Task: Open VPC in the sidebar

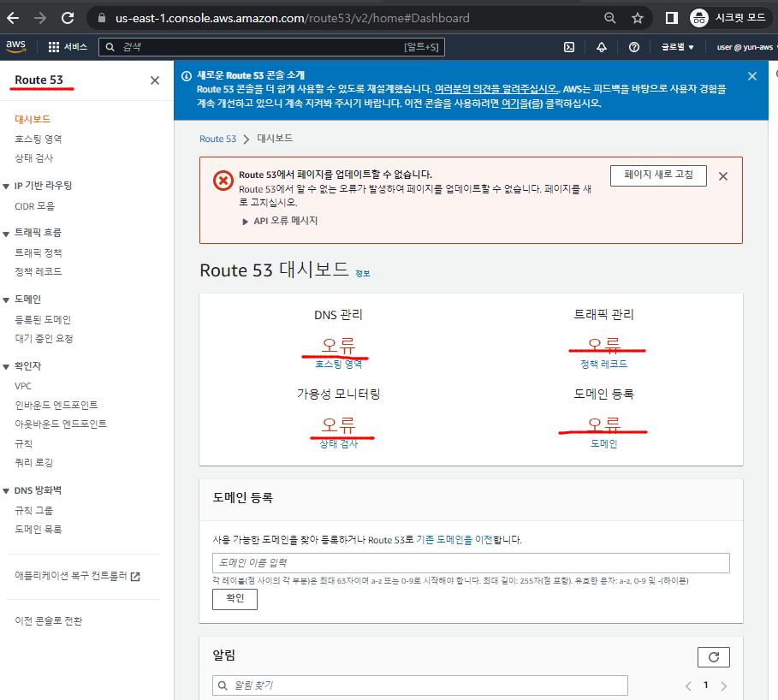Action: tap(23, 386)
